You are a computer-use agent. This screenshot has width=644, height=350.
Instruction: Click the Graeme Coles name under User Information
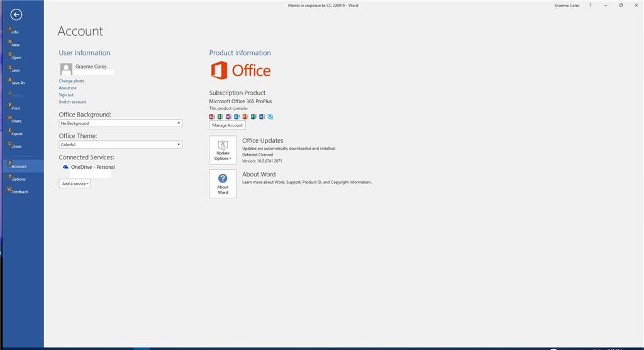pos(91,67)
